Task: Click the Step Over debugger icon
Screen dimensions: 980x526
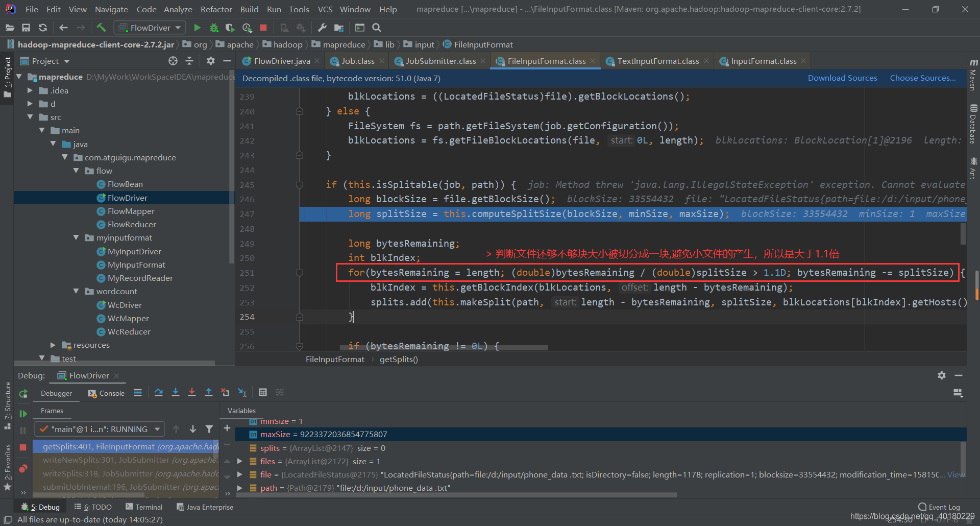Action: tap(159, 392)
